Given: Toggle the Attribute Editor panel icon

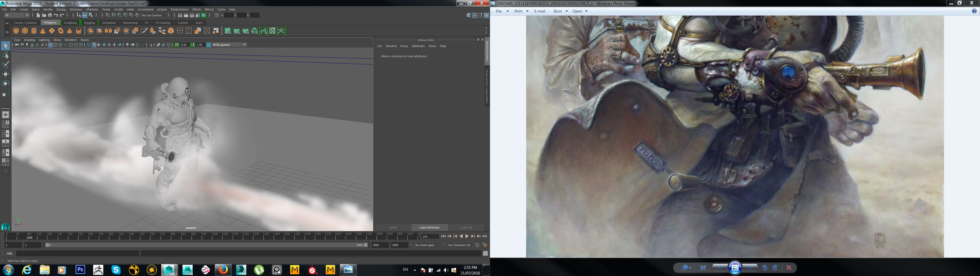Looking at the screenshot, I should 475,15.
